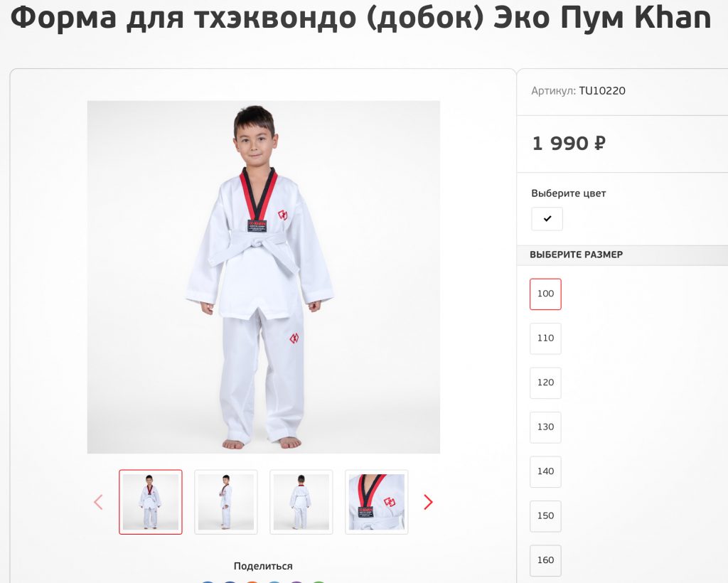This screenshot has height=583, width=728.
Task: Click the main product photo of dobok
Action: coord(264,277)
